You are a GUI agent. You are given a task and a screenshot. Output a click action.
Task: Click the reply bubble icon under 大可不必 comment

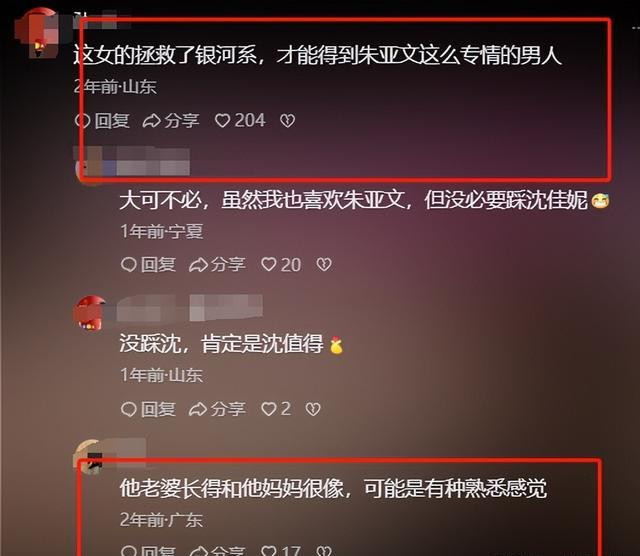click(129, 264)
